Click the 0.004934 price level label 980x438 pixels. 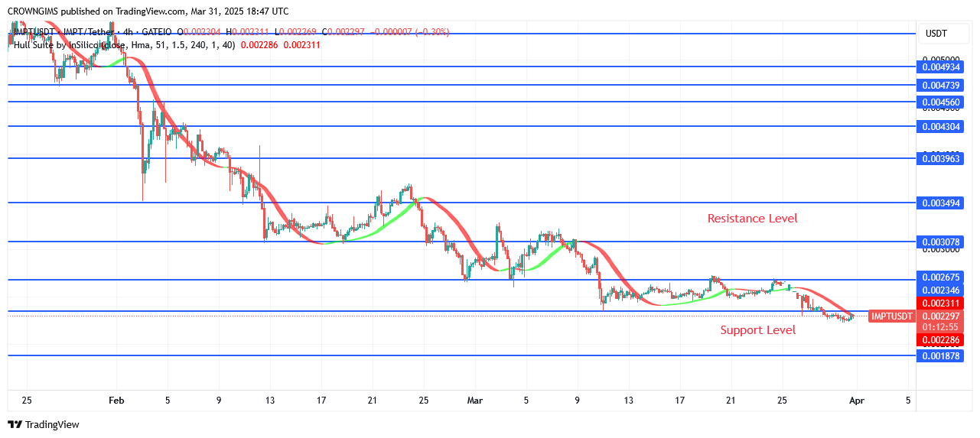(941, 67)
